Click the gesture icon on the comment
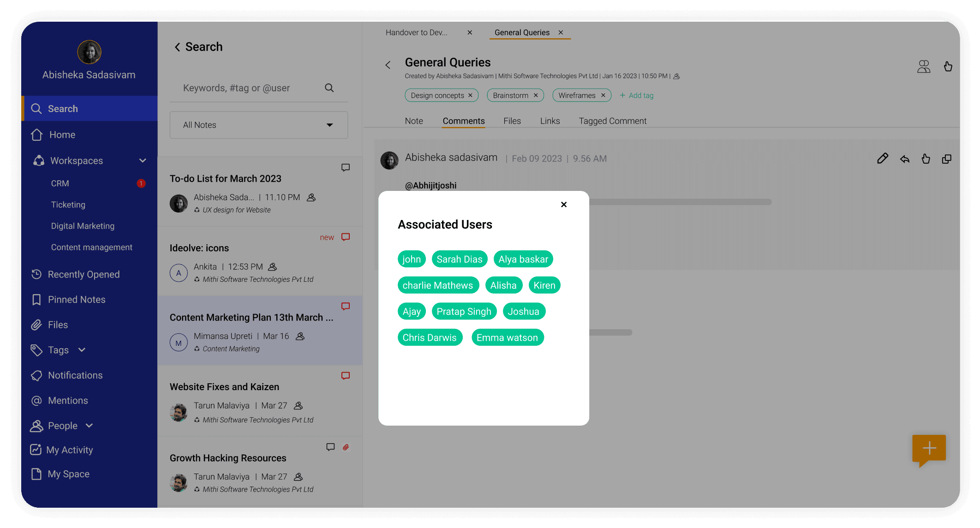Screen dimensions: 980x528 point(926,158)
